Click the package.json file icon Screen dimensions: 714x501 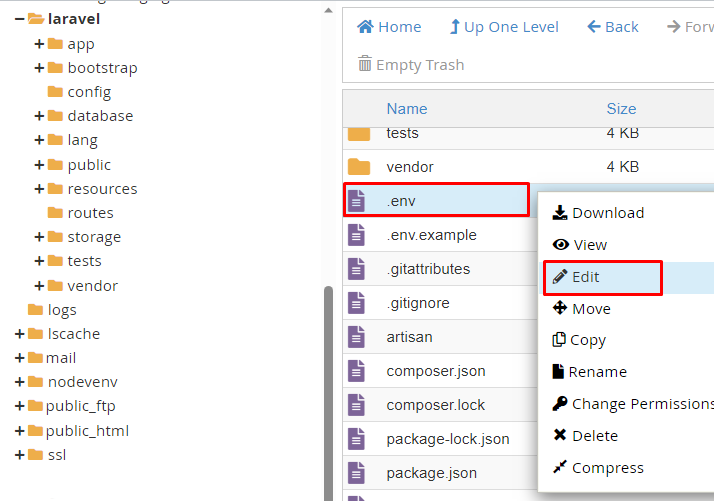(x=356, y=473)
